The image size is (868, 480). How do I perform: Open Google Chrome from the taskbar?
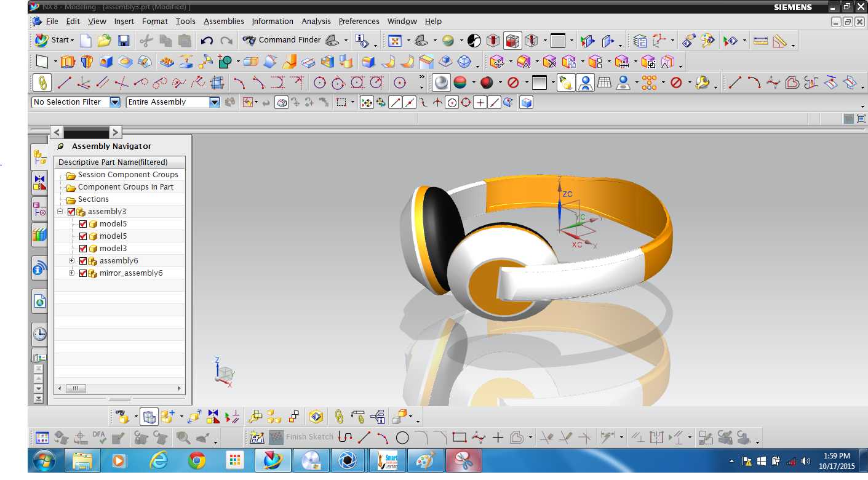197,460
